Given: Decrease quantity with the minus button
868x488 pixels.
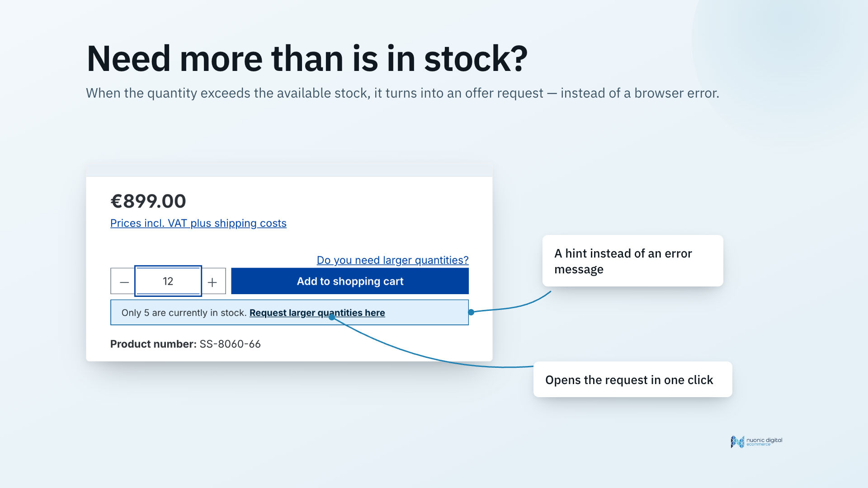Looking at the screenshot, I should (x=123, y=281).
